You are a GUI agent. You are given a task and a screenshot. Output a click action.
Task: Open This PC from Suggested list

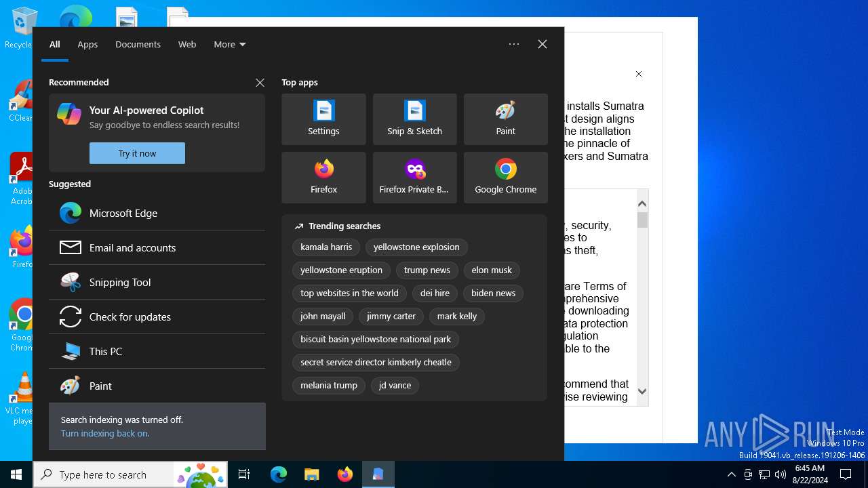pyautogui.click(x=157, y=351)
